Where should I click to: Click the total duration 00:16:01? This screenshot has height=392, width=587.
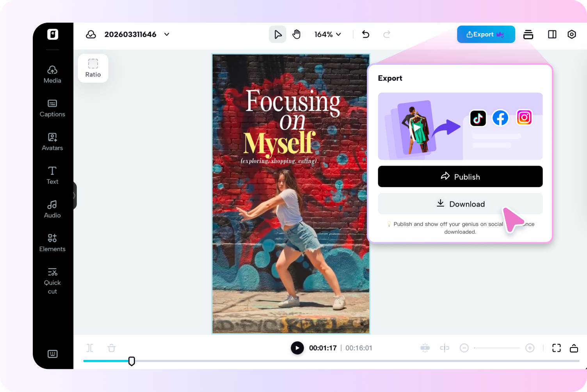click(359, 348)
